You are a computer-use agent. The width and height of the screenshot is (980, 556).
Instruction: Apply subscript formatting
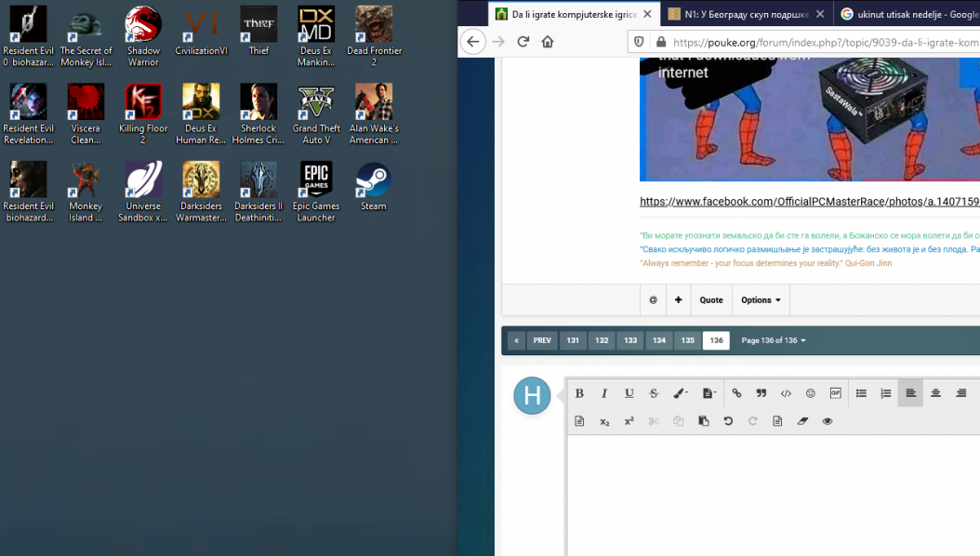604,422
